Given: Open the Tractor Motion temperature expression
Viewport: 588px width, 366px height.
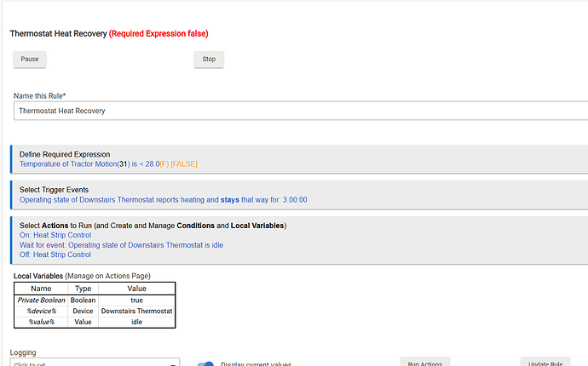Looking at the screenshot, I should click(x=108, y=164).
